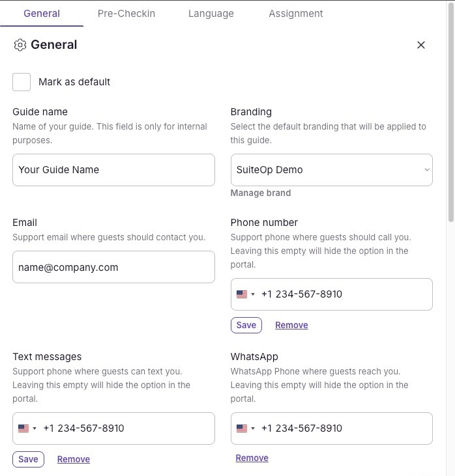
Task: Click the gear icon beside General heading
Action: pyautogui.click(x=20, y=45)
